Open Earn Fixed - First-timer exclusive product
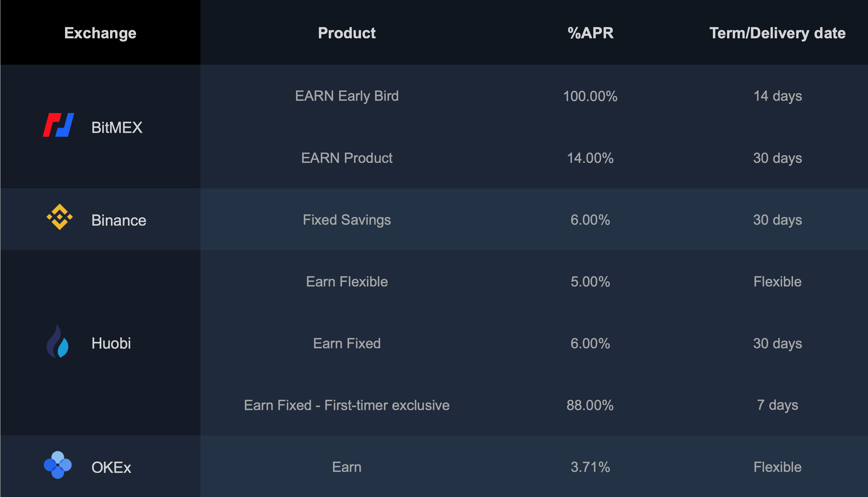The width and height of the screenshot is (868, 497). [x=346, y=405]
